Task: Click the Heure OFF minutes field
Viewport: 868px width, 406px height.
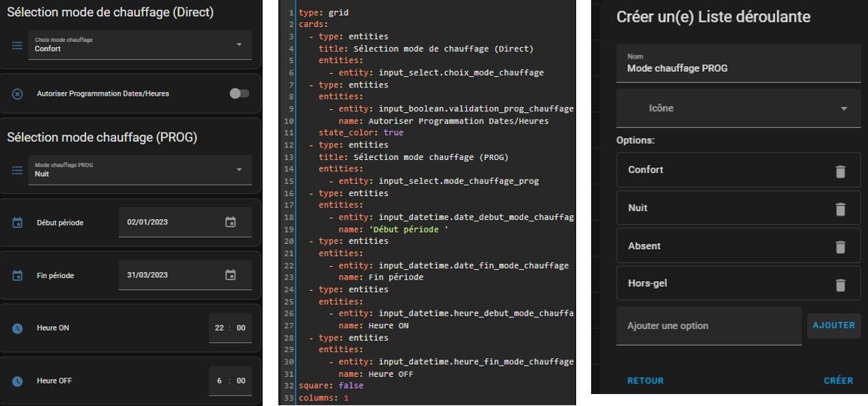Action: click(x=241, y=381)
